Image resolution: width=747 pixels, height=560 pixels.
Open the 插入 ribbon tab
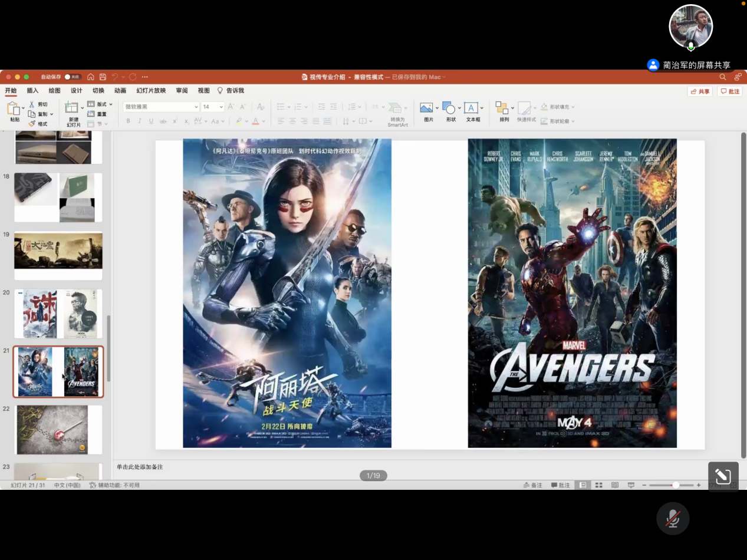(32, 91)
